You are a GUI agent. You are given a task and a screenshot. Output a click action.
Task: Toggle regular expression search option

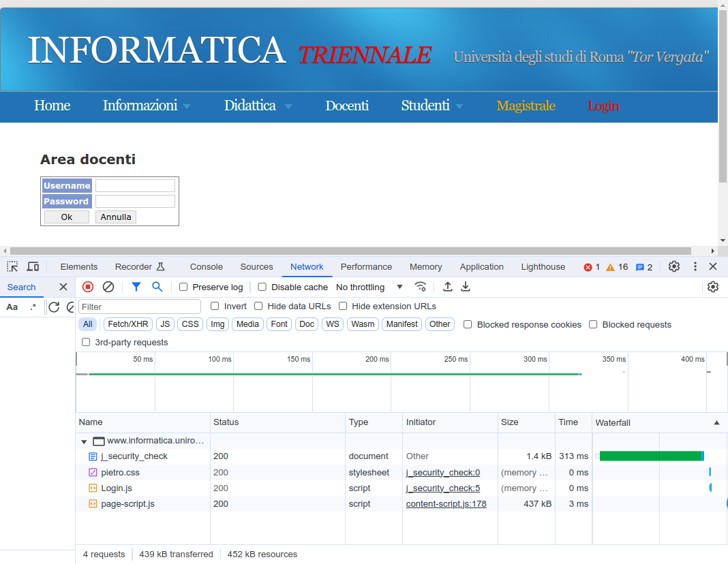coord(33,307)
